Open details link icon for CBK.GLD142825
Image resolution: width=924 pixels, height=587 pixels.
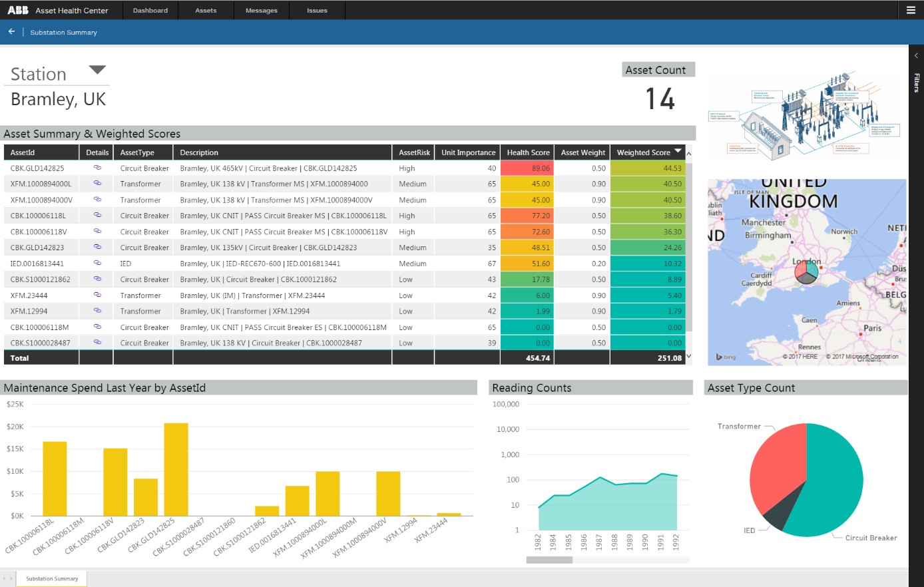pyautogui.click(x=97, y=168)
